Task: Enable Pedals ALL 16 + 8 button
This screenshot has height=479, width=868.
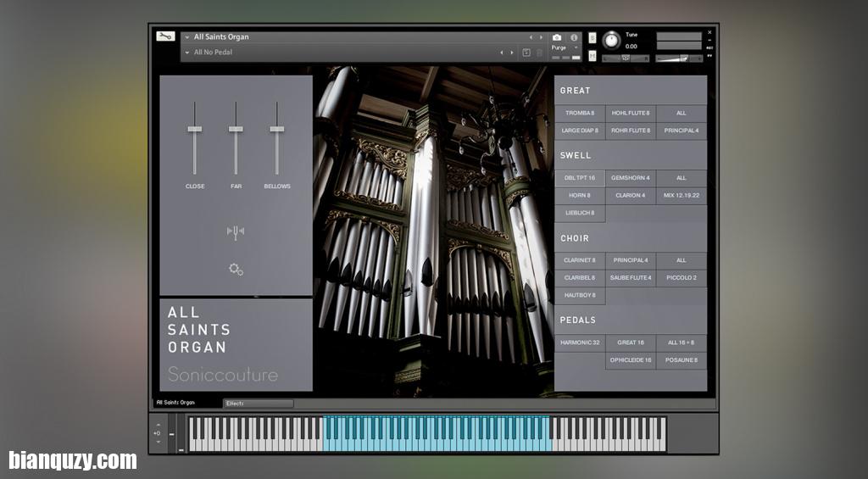Action: (682, 343)
